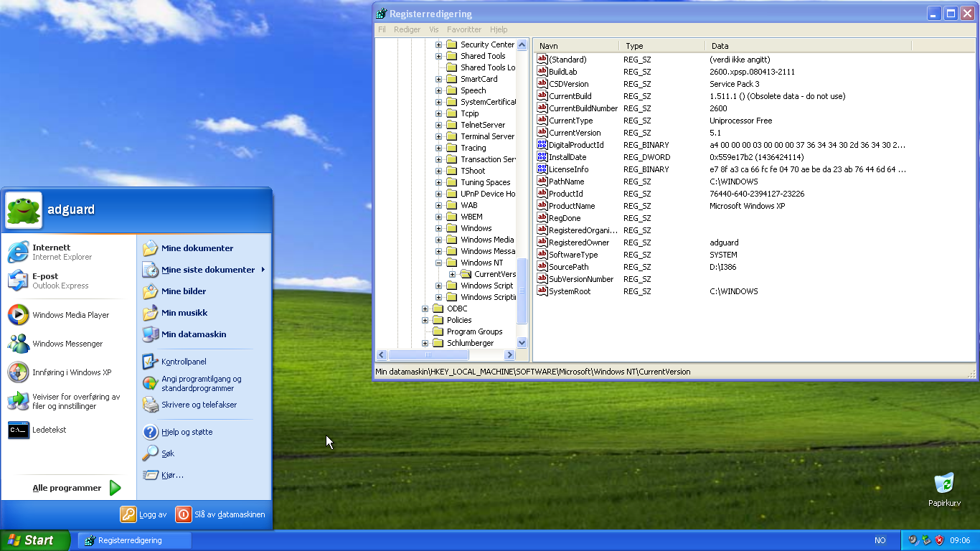This screenshot has height=551, width=980.
Task: Click the ProductName string value icon
Action: tap(542, 205)
